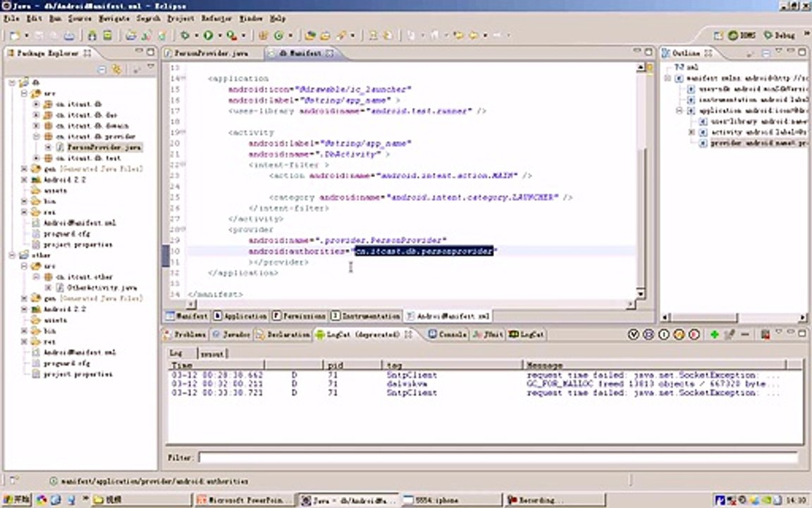Open Debug button dropdown arrow
This screenshot has height=508, width=812.
pos(196,35)
